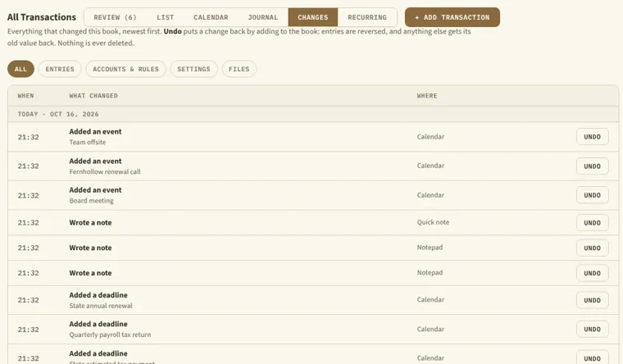The height and width of the screenshot is (364, 623).
Task: Open the Fernhollow renewal call row
Action: (313, 166)
